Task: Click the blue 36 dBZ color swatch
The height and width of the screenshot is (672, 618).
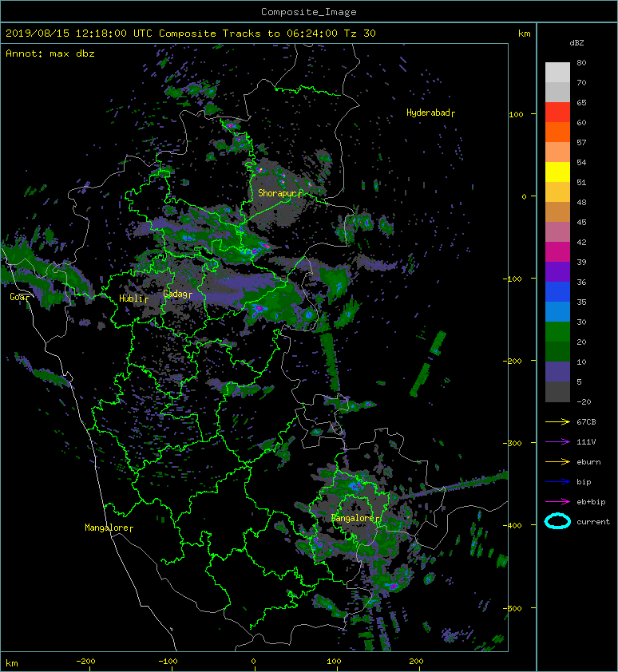Action: coord(557,291)
